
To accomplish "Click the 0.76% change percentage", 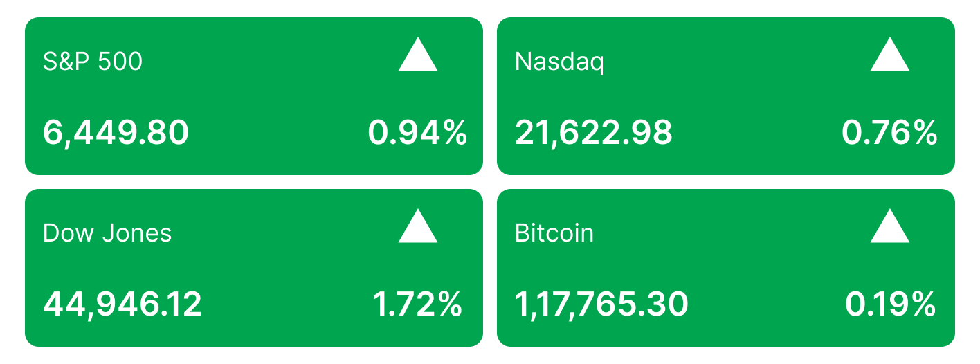I will pyautogui.click(x=889, y=132).
